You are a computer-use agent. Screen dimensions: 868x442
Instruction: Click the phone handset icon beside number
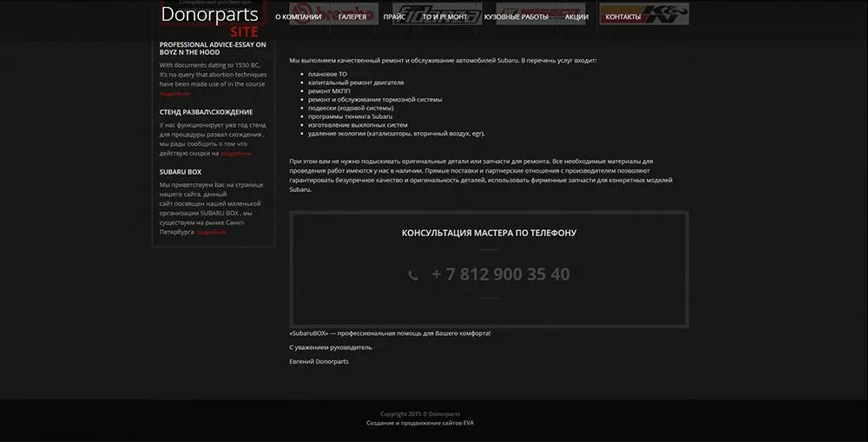pos(413,275)
